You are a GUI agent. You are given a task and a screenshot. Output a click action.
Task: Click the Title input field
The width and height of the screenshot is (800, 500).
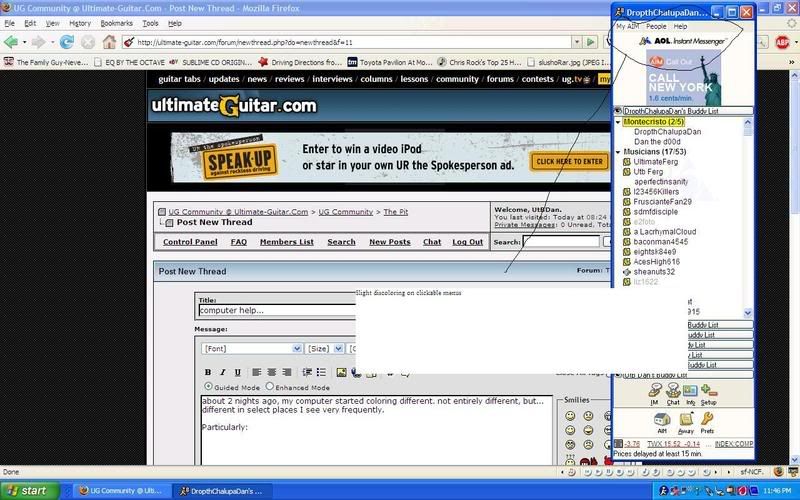[276, 310]
